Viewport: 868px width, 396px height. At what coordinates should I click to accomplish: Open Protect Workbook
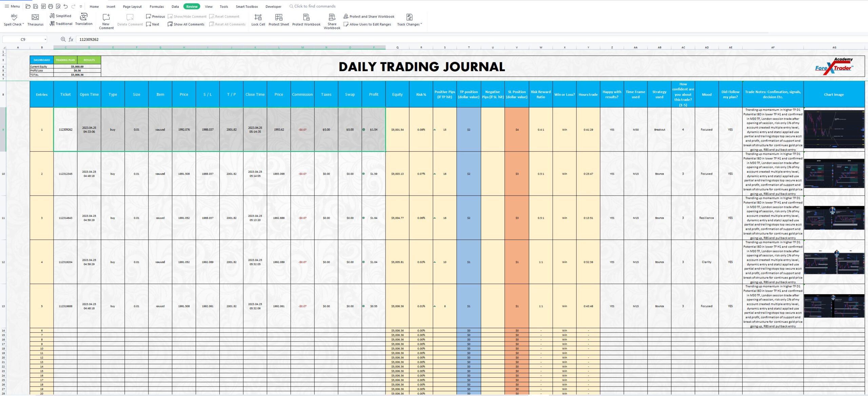tap(306, 19)
